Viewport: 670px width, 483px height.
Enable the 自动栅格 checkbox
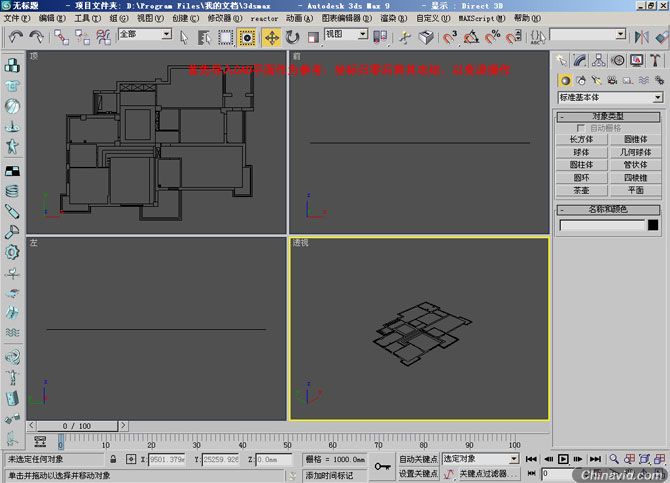pyautogui.click(x=580, y=128)
